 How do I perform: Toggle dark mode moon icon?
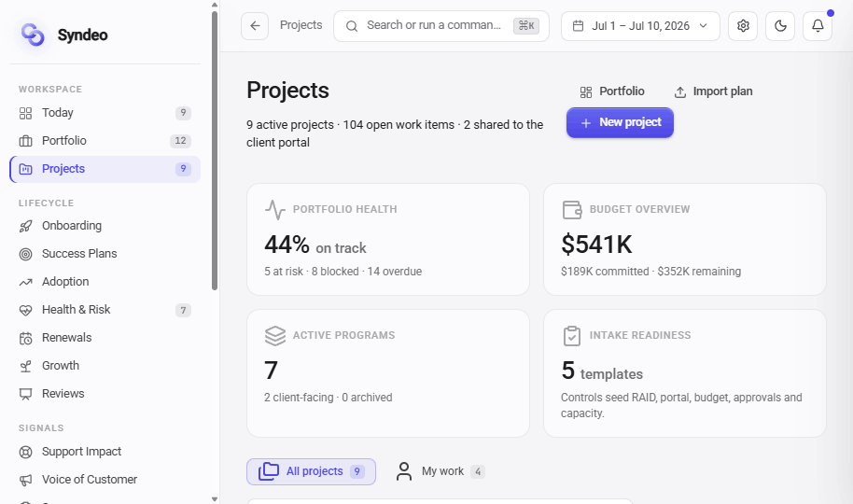click(x=780, y=25)
